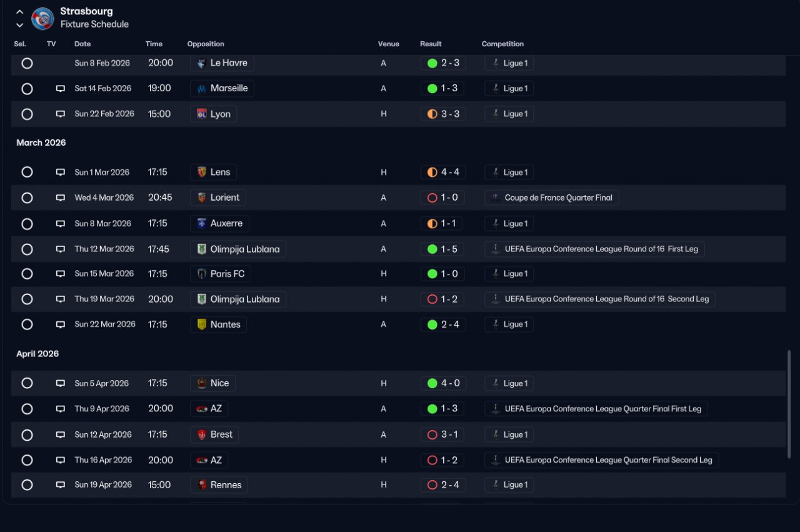This screenshot has width=800, height=532.
Task: Sort by the Competition column header
Action: (502, 44)
